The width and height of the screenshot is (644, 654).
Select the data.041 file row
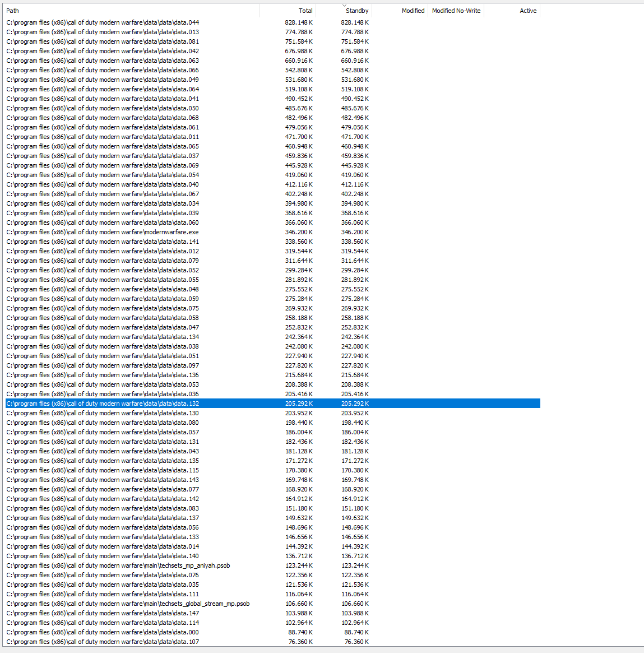273,99
